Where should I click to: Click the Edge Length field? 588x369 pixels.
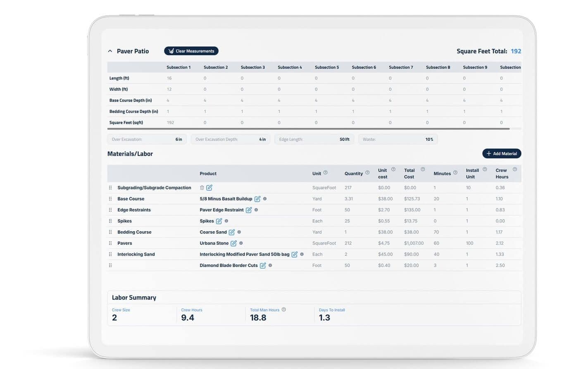point(314,140)
